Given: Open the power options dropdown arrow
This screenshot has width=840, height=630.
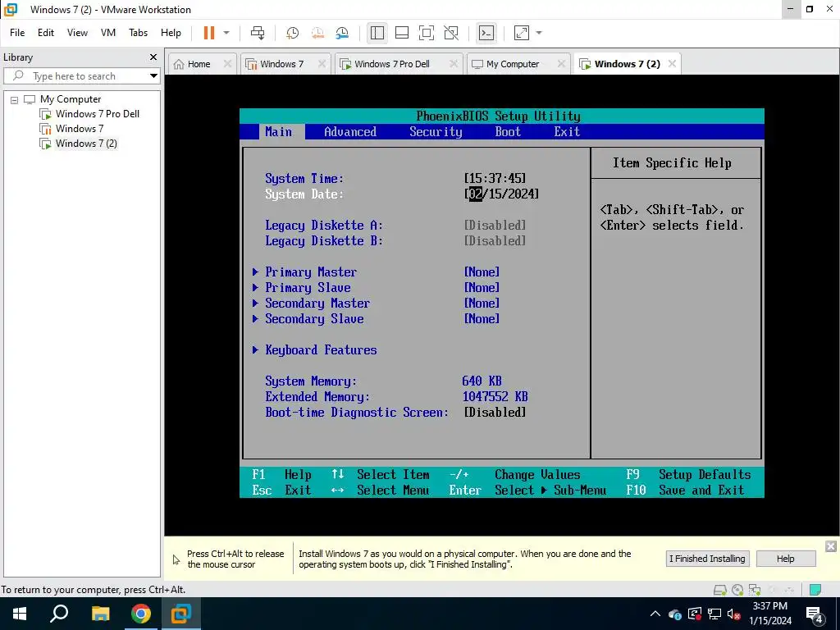Looking at the screenshot, I should (226, 33).
